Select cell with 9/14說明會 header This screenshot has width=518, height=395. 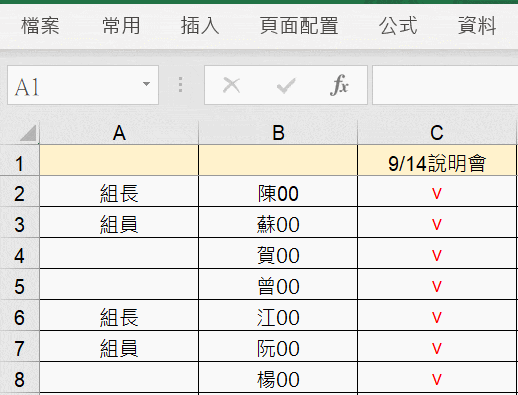pos(437,160)
